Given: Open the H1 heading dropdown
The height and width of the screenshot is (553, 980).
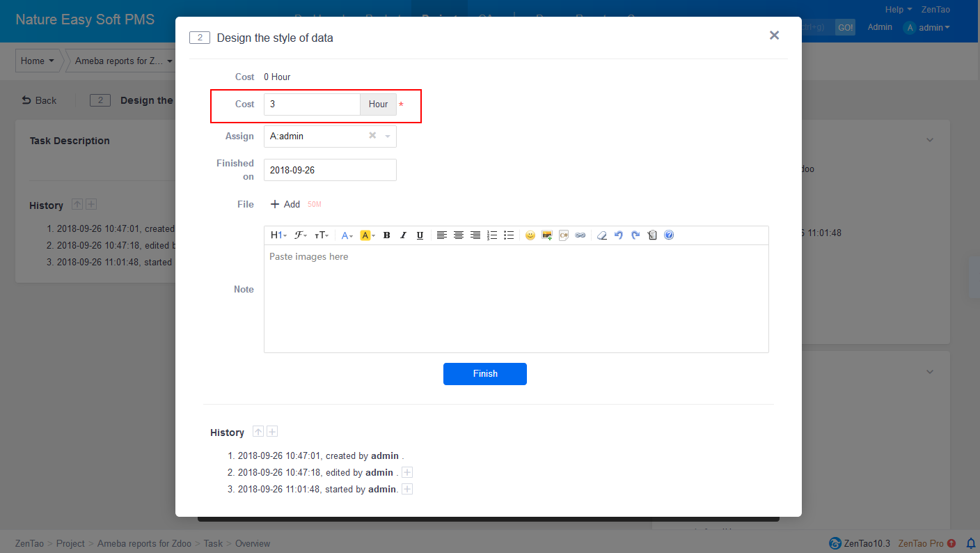Looking at the screenshot, I should (278, 235).
